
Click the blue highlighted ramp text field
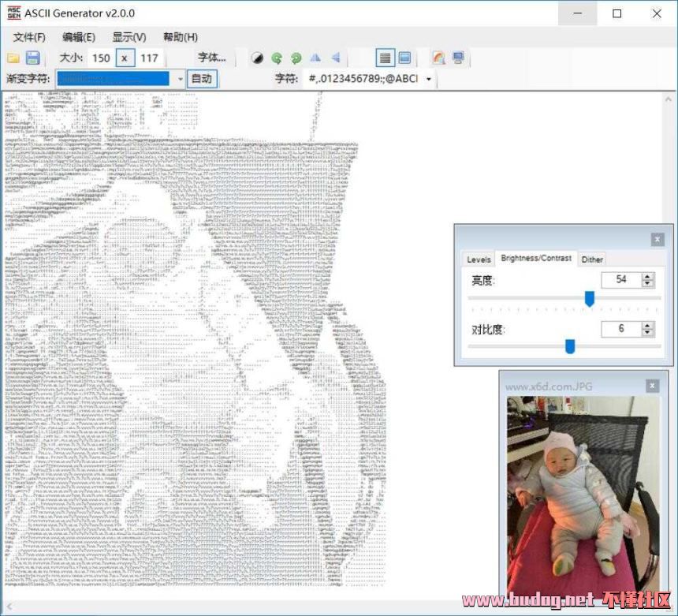point(114,79)
